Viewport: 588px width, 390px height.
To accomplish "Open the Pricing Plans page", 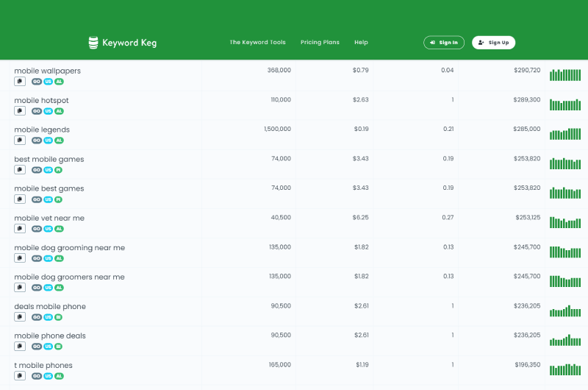I will [320, 43].
